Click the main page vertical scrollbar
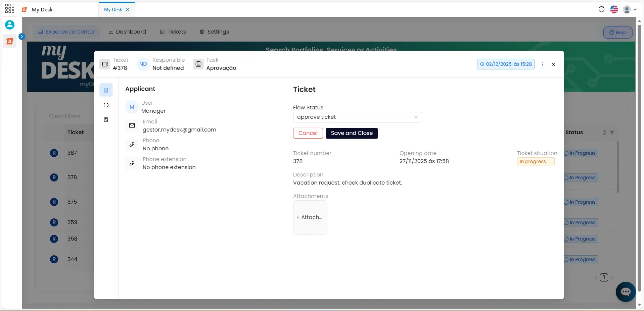Screen dimensions: 644x311 (x=639, y=158)
